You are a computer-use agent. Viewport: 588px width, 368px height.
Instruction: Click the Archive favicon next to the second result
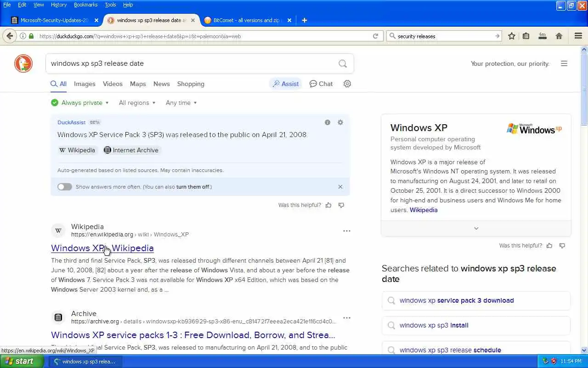click(x=58, y=317)
